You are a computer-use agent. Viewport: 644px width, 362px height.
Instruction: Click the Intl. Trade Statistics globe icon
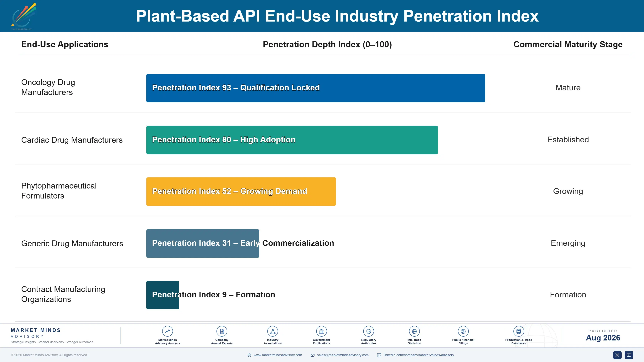414,331
